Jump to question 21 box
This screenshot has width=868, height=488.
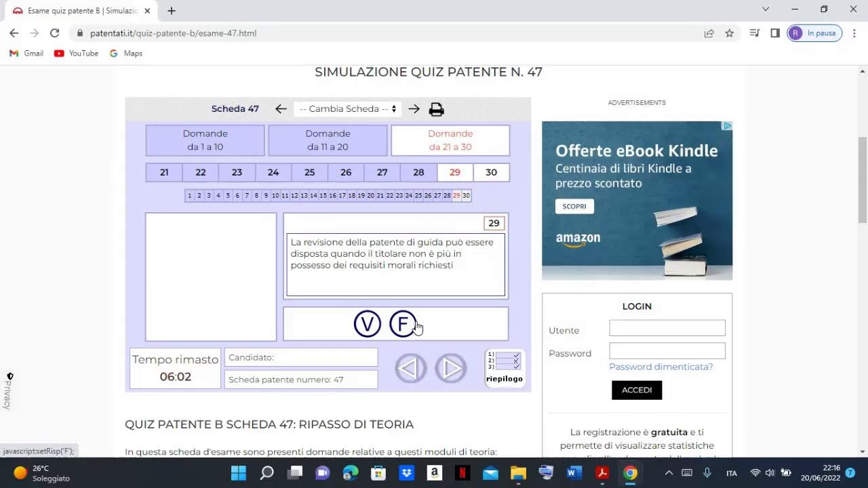[x=164, y=172]
